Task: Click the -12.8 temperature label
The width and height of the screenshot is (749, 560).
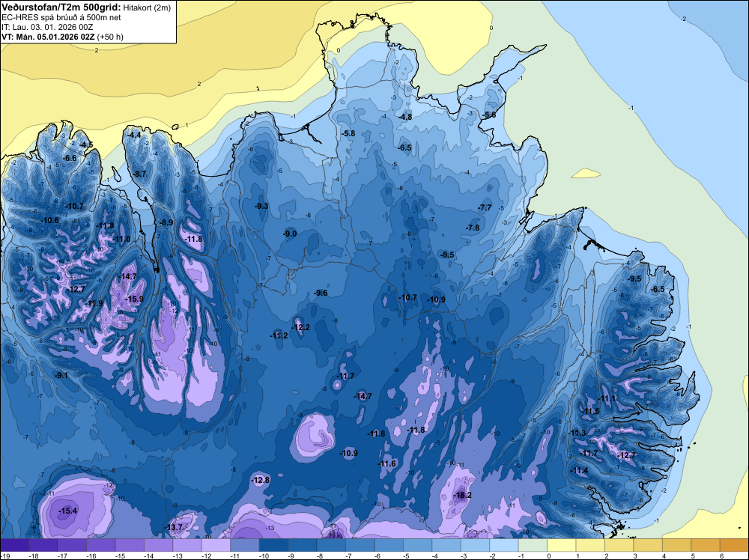Action: pyautogui.click(x=261, y=480)
